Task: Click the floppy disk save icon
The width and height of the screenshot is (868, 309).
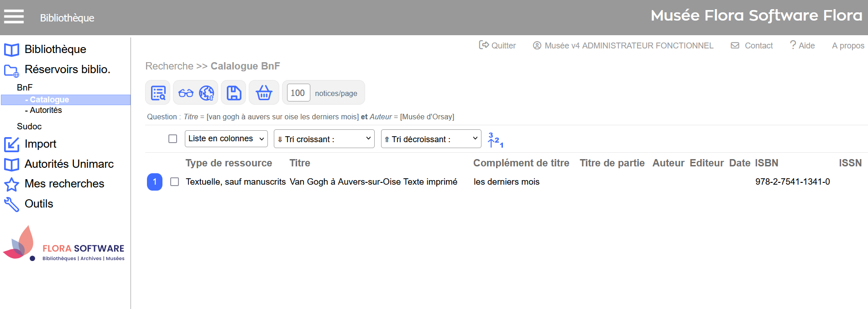Action: click(x=234, y=93)
